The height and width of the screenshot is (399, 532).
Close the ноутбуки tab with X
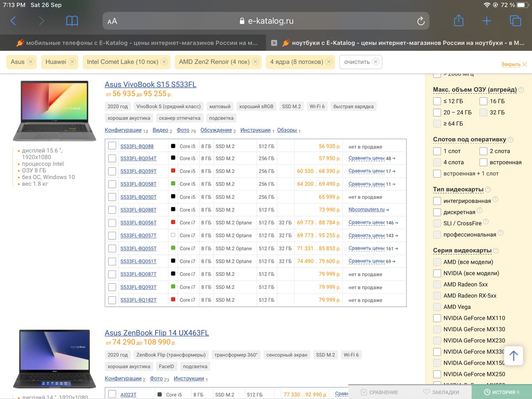(x=274, y=43)
